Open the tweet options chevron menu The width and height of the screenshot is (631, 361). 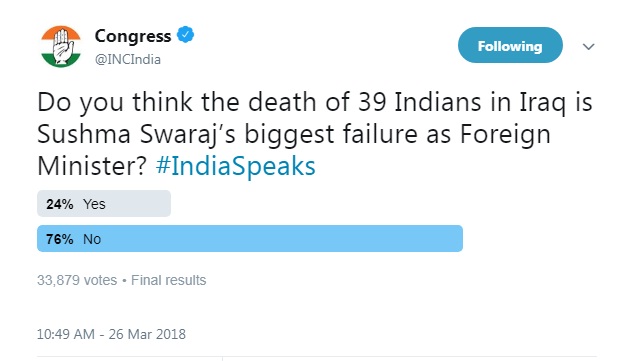(588, 46)
